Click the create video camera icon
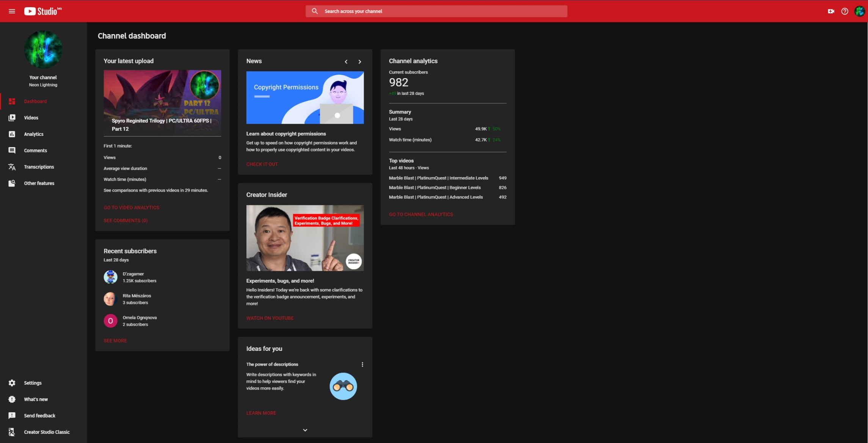Viewport: 868px width, 443px height. click(x=830, y=11)
